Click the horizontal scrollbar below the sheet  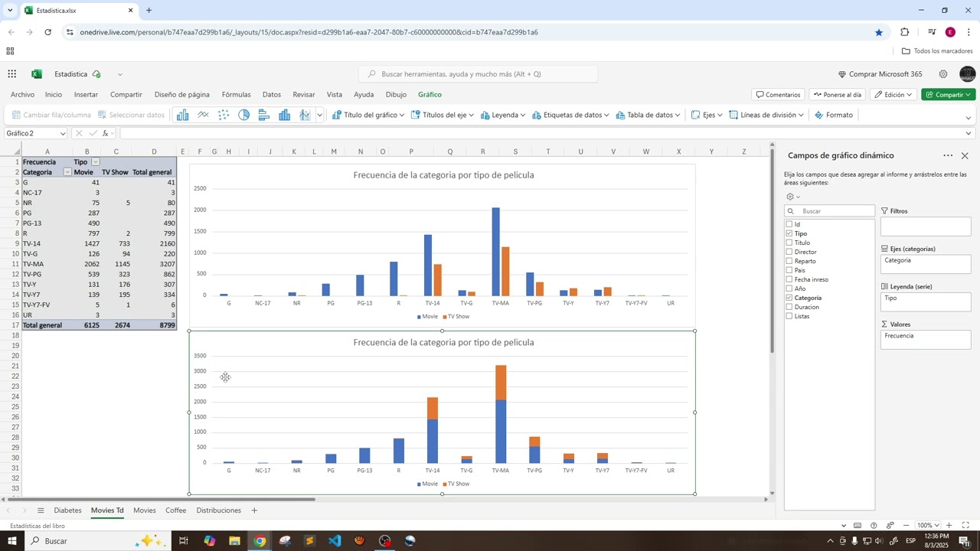pos(161,500)
